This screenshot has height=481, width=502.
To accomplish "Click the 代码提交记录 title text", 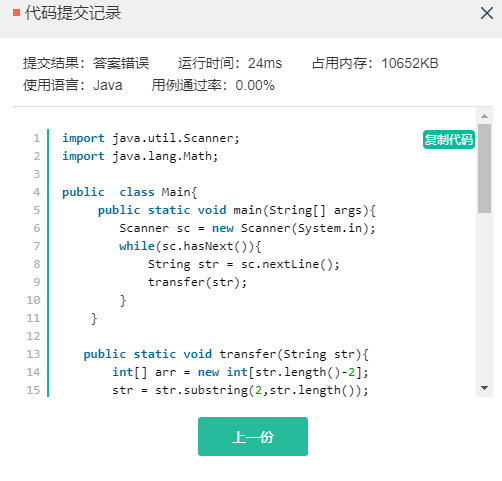I will tap(73, 13).
